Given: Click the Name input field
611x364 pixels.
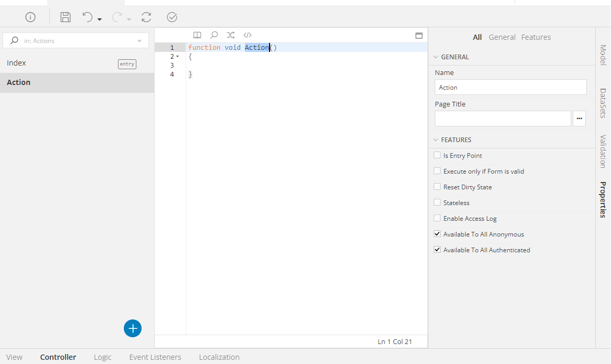Looking at the screenshot, I should pos(510,87).
